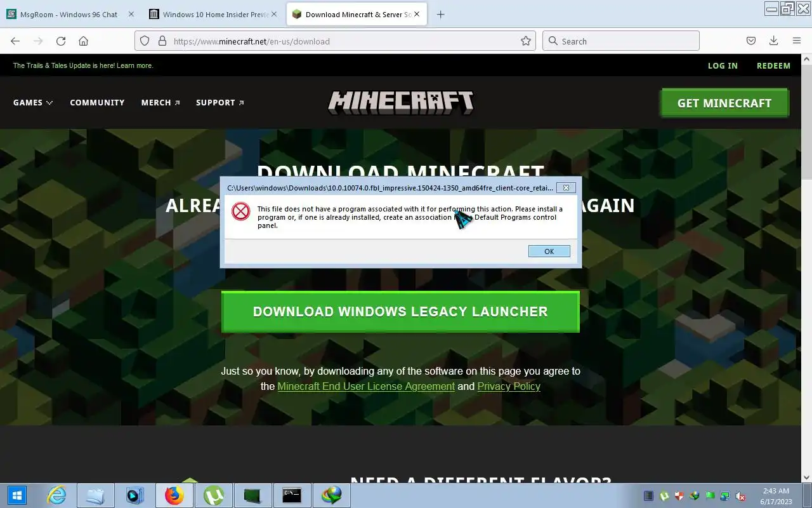Go to the Firefox home page
Image resolution: width=812 pixels, height=508 pixels.
click(x=83, y=41)
